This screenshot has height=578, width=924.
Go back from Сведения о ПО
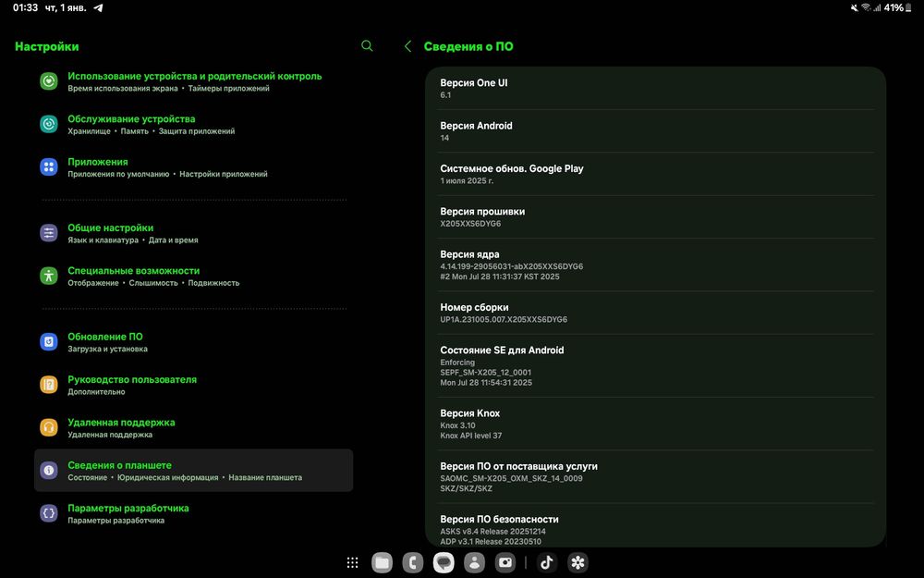[407, 46]
